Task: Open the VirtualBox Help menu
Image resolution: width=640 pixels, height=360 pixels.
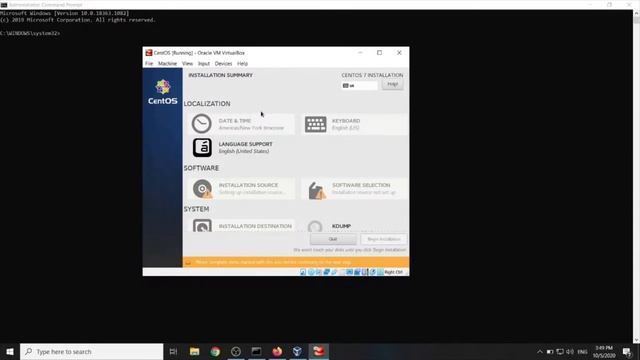Action: tap(242, 64)
